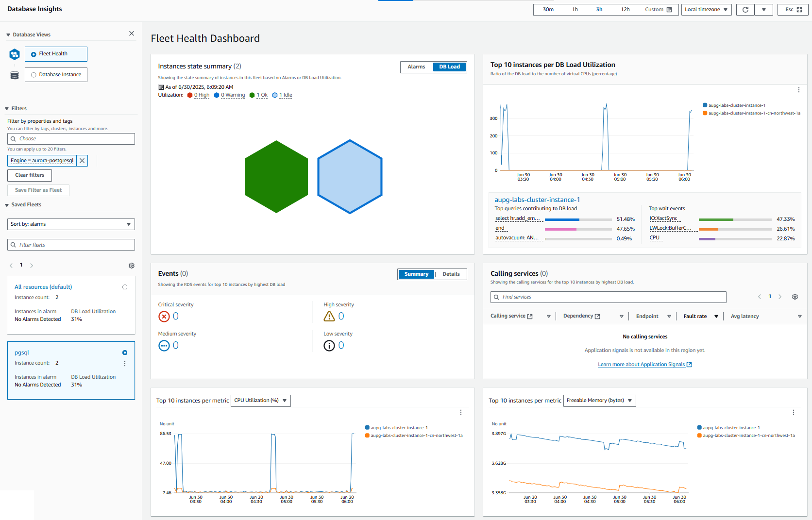Select All resources (default) fleet radio
Screen dimensions: 812x520
pyautogui.click(x=125, y=287)
